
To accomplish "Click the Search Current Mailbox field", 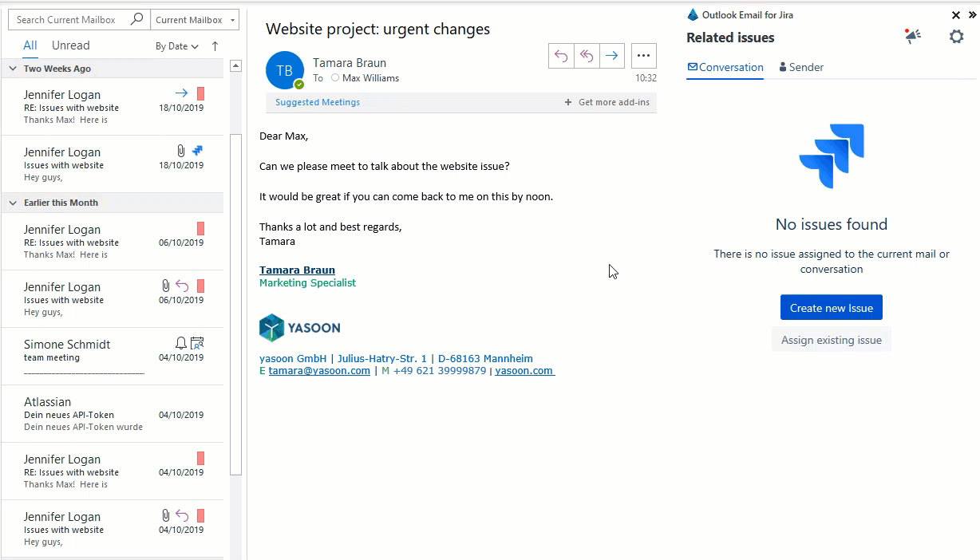I will coord(68,20).
